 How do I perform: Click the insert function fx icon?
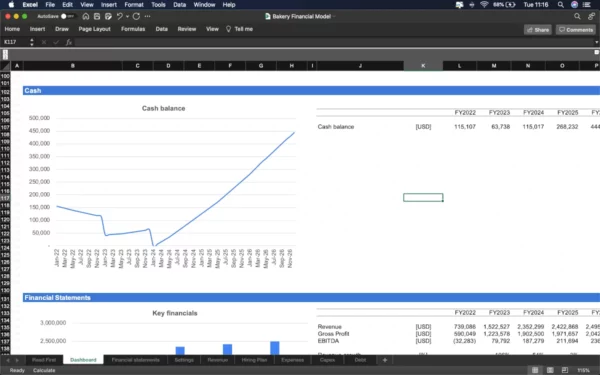(69, 42)
